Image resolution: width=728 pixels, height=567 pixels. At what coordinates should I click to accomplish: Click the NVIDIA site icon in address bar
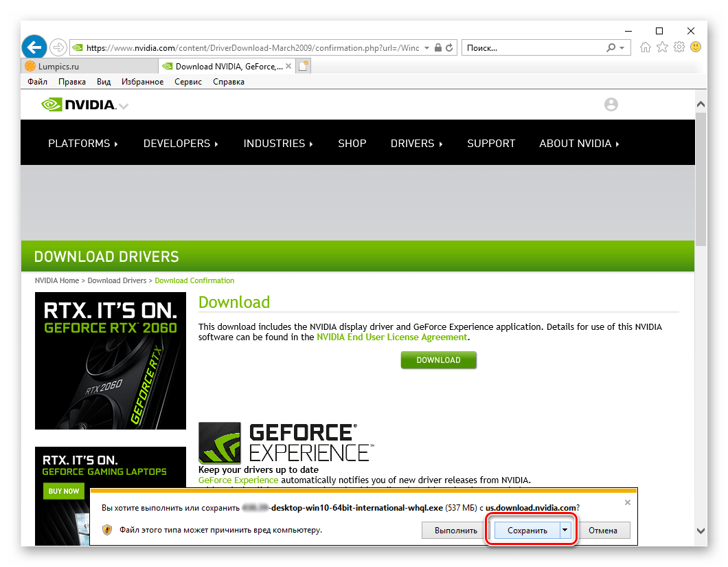pos(78,48)
